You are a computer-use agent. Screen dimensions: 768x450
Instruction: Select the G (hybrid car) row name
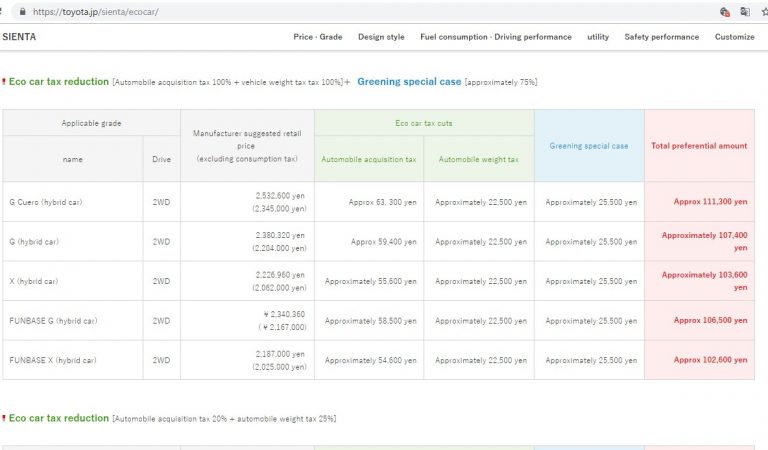coord(34,241)
